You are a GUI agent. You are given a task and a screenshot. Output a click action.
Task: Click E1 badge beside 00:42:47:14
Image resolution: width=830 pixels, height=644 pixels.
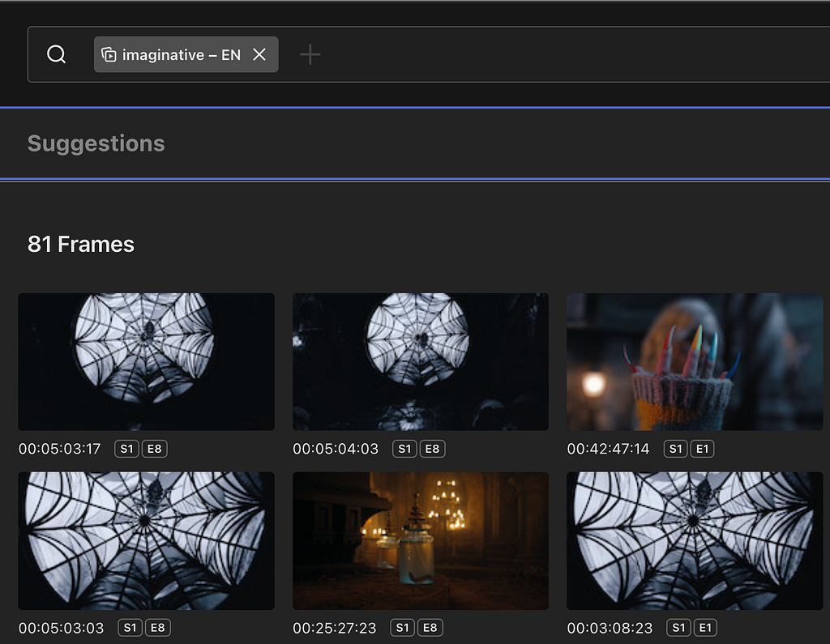coord(703,450)
